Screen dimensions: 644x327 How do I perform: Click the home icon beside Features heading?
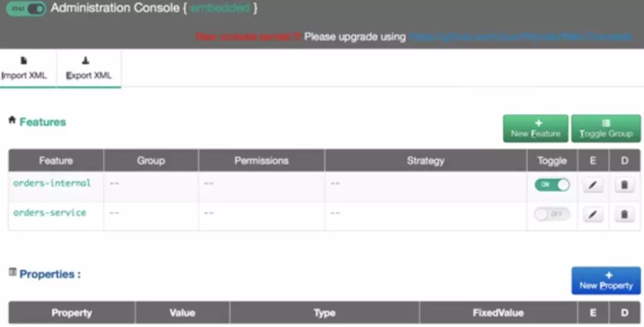11,120
